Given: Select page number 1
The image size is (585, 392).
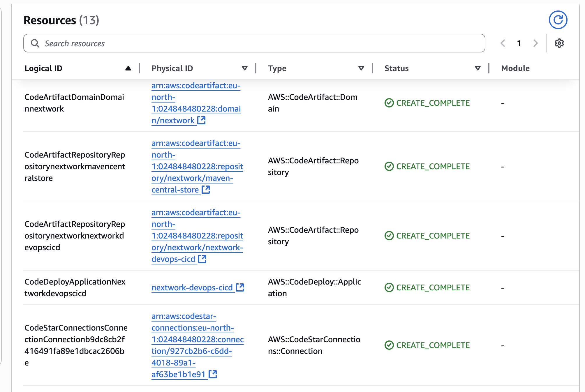Looking at the screenshot, I should tap(519, 43).
